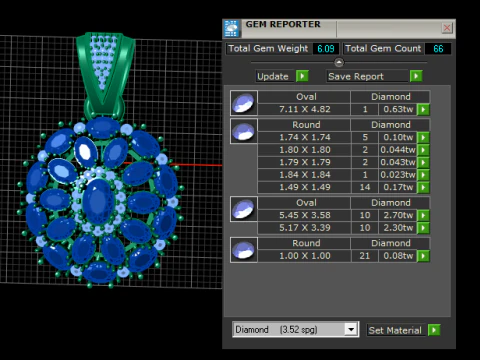
Task: Click green arrow beside Set Material
Action: click(x=434, y=330)
